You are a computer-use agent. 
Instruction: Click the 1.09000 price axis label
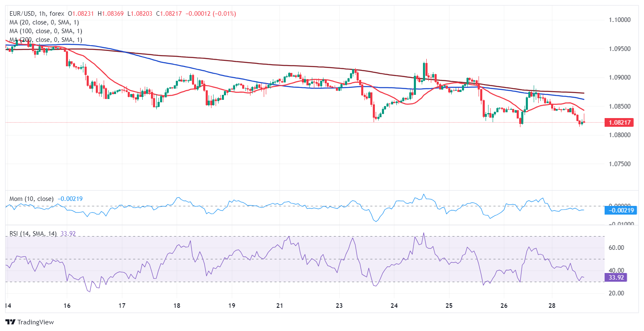point(620,77)
